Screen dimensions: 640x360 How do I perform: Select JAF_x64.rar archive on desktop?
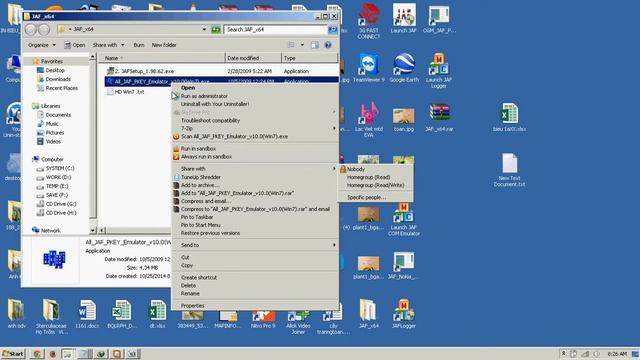[x=439, y=118]
